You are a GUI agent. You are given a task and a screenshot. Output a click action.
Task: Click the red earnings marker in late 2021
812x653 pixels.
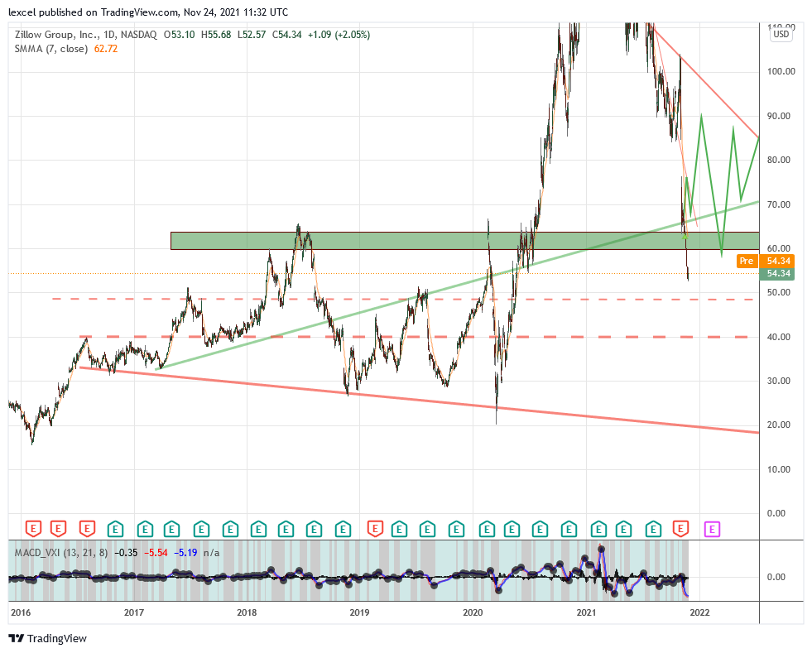(680, 529)
